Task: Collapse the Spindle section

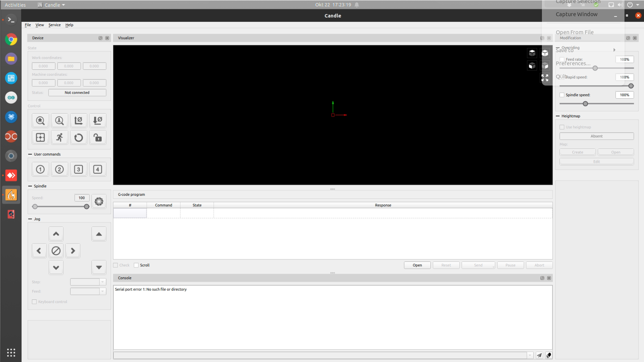Action: coord(30,186)
